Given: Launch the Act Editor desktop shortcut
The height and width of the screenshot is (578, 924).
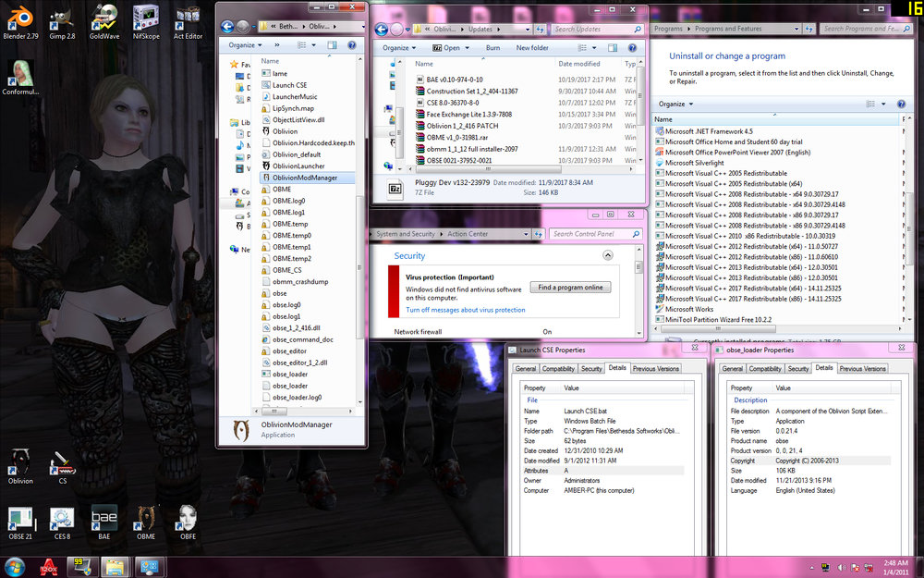Looking at the screenshot, I should pyautogui.click(x=188, y=22).
